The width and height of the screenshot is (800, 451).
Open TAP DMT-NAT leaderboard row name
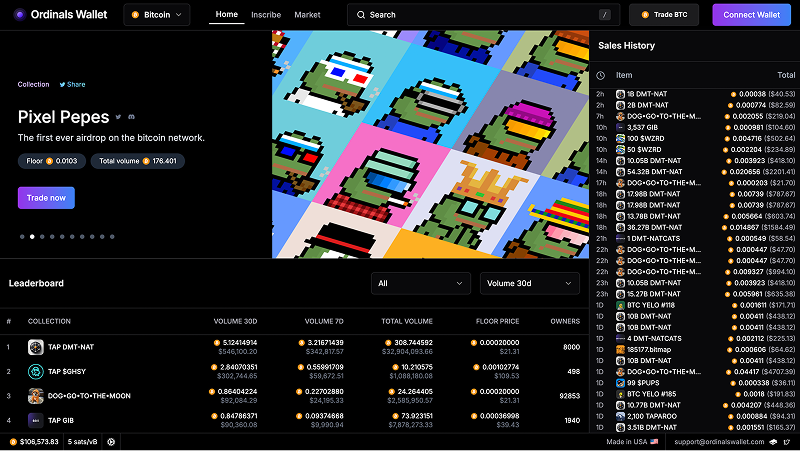coord(71,347)
